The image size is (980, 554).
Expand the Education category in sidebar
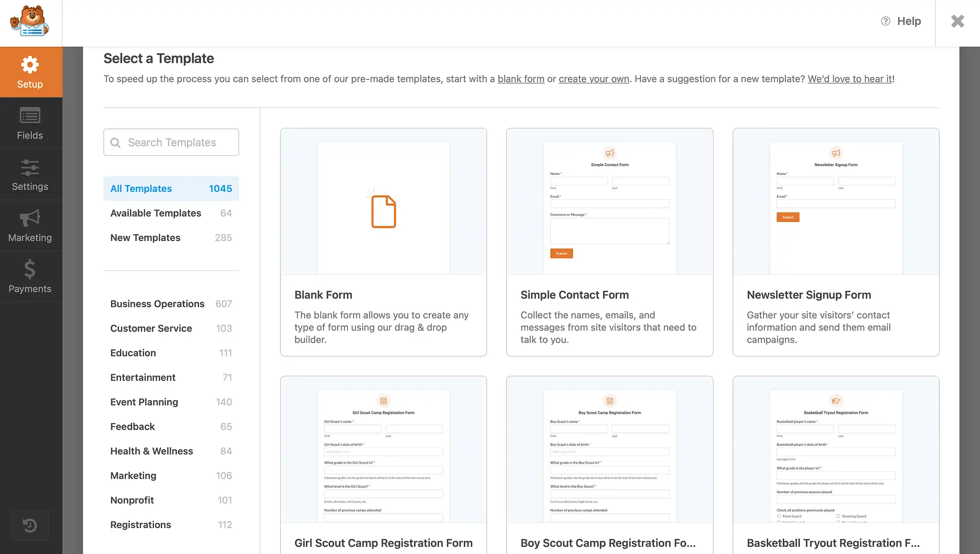133,353
